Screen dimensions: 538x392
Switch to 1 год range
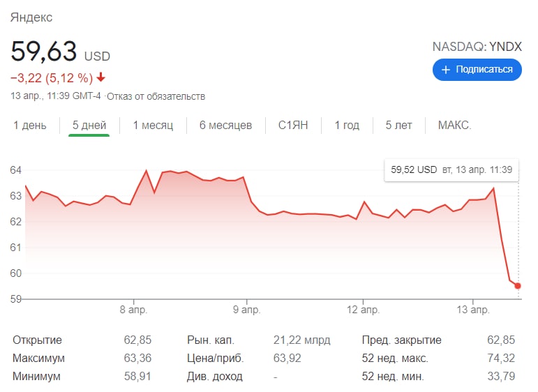click(x=347, y=125)
